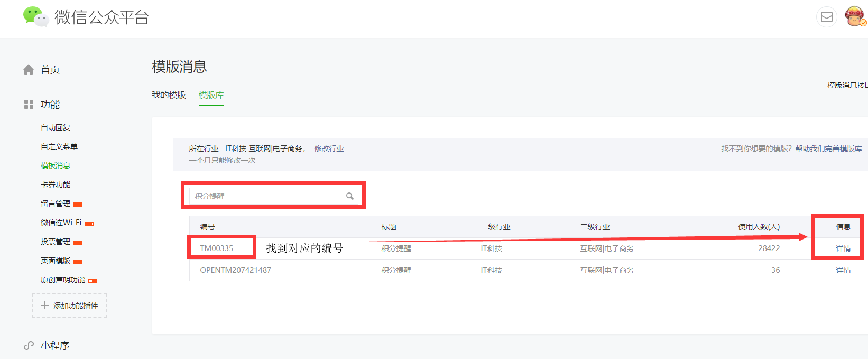The width and height of the screenshot is (868, 359).
Task: Open 卡券功能 in the sidebar
Action: (x=56, y=185)
